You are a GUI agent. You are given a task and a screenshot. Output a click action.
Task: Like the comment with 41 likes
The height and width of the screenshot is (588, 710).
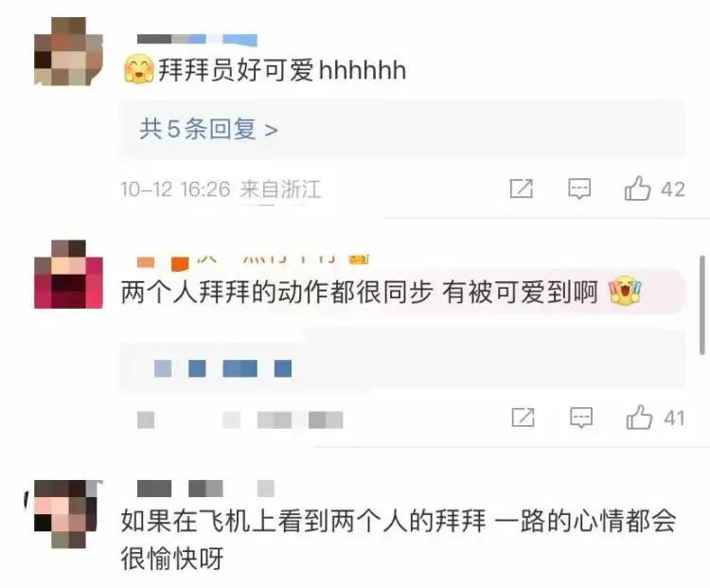point(639,418)
